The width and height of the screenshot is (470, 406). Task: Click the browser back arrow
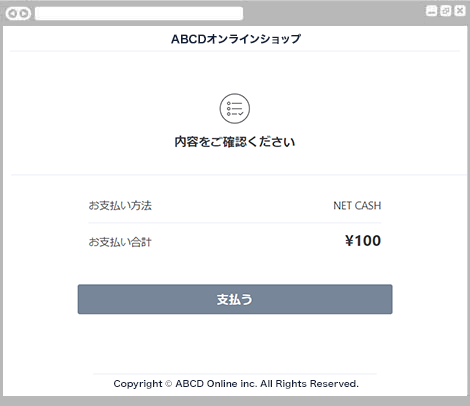13,14
